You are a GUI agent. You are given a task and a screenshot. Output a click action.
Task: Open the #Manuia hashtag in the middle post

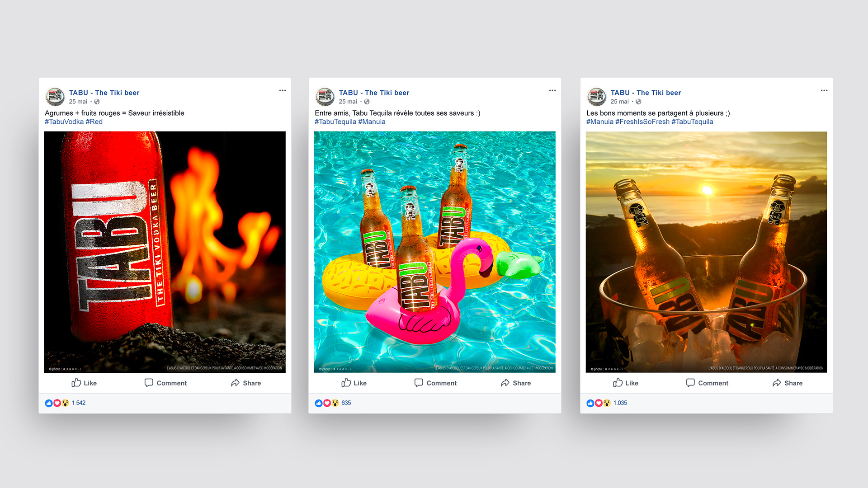tap(372, 122)
